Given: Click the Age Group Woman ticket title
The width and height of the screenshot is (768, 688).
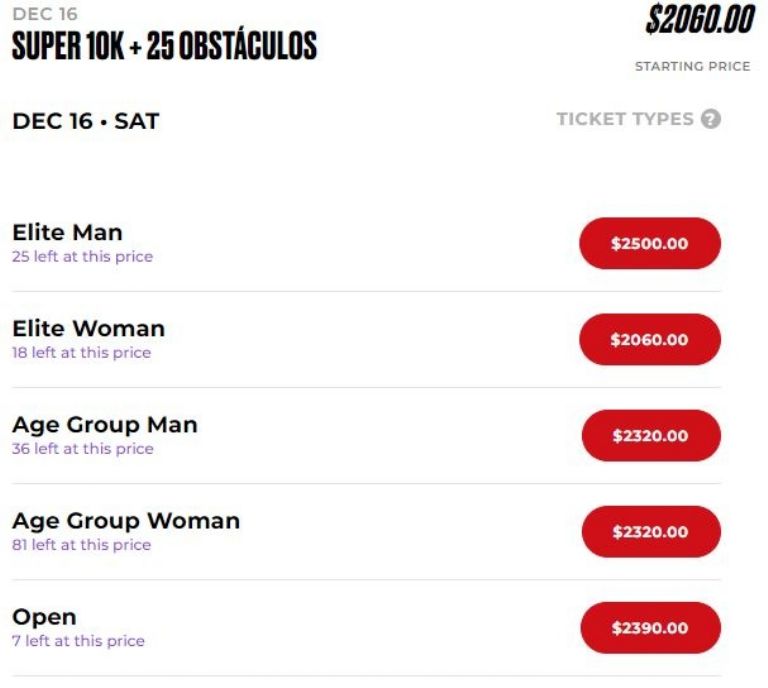Looking at the screenshot, I should point(126,521).
